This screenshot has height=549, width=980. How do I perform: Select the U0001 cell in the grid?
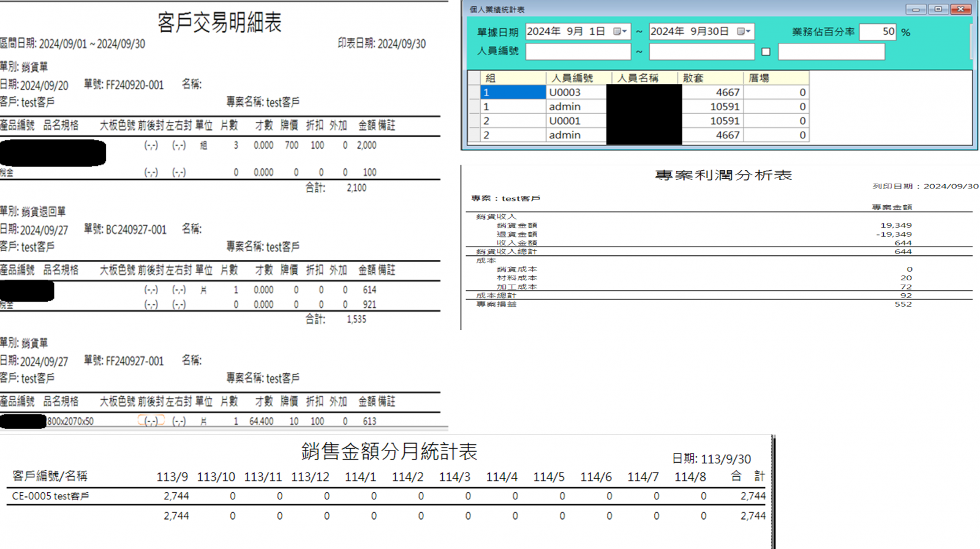(576, 121)
